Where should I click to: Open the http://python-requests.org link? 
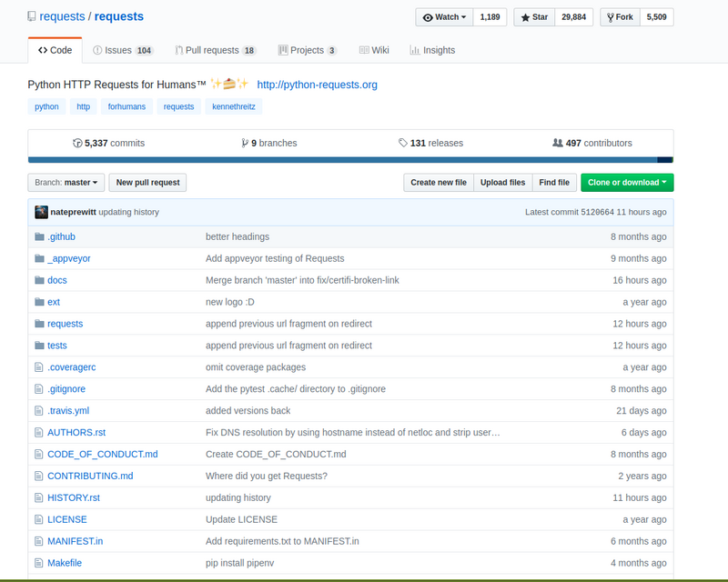[x=317, y=85]
